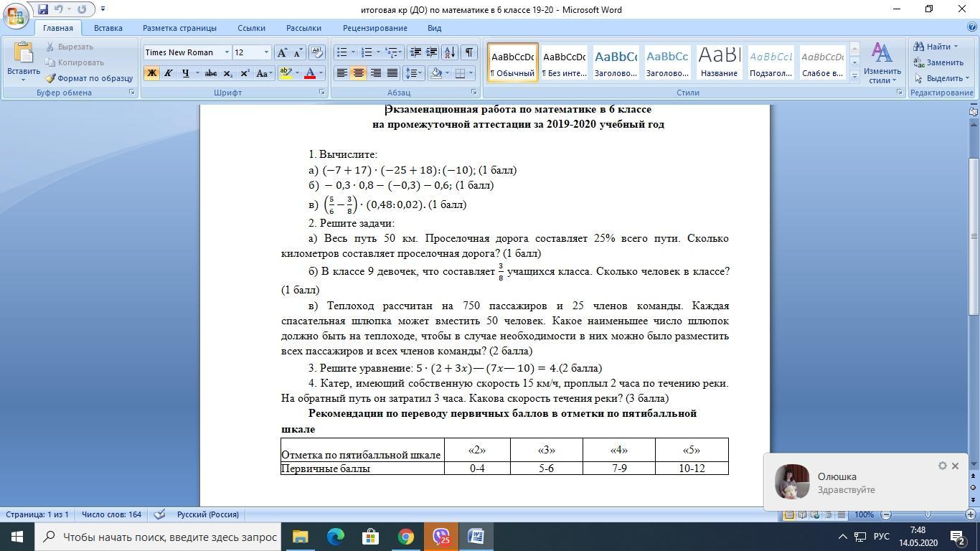The width and height of the screenshot is (980, 551).
Task: Click the Office button
Action: pos(16,14)
